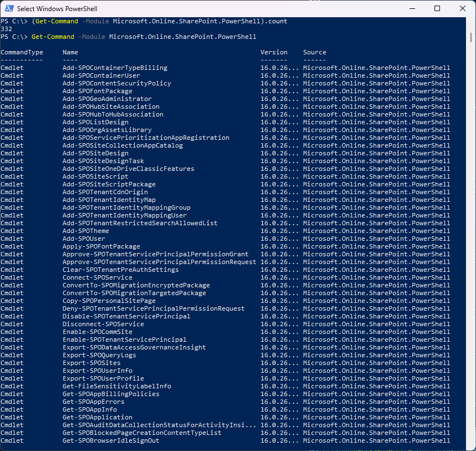Screen dimensions: 476x451
Task: Click Export-SPODataAccessGovernanceInsight cmdlet name
Action: [134, 347]
